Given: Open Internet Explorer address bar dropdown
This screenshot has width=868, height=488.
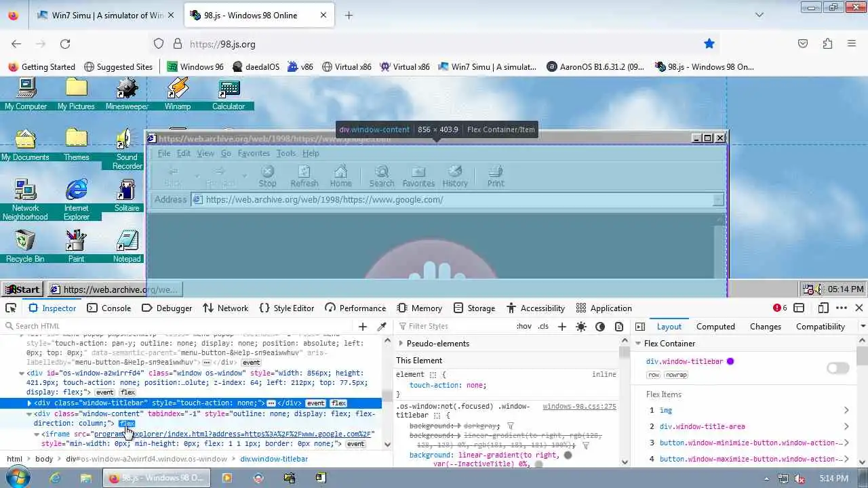Looking at the screenshot, I should (x=717, y=199).
